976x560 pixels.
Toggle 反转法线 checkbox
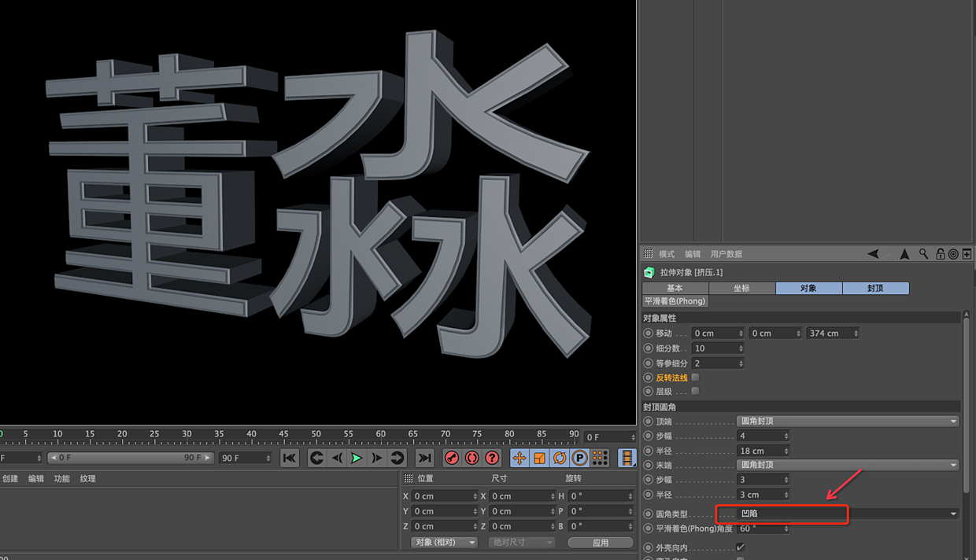(x=695, y=378)
